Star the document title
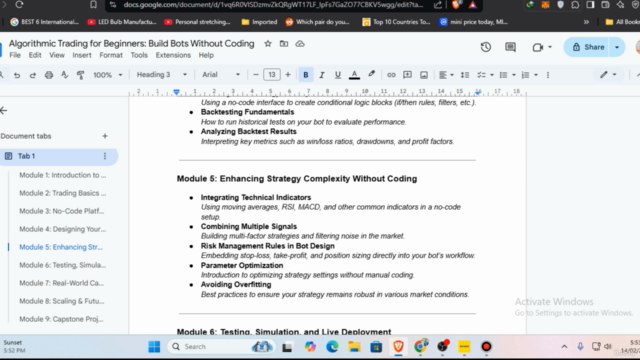 pyautogui.click(x=268, y=44)
